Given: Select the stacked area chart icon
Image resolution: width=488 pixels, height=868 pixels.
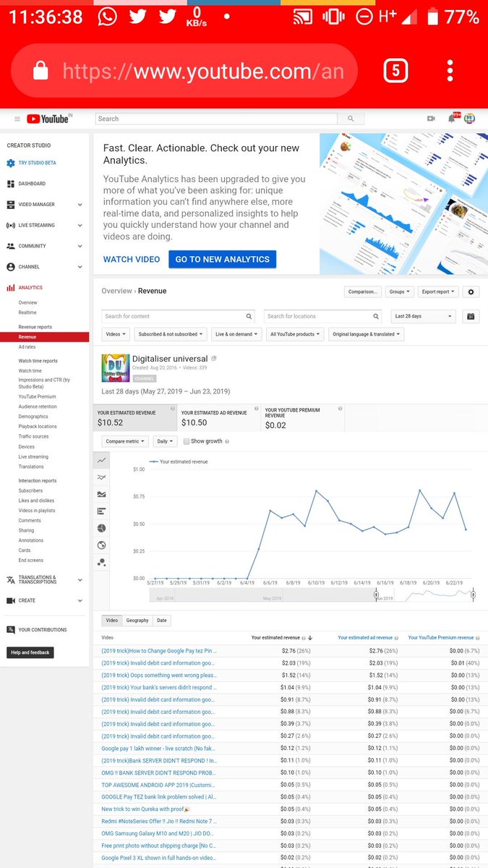Looking at the screenshot, I should (x=102, y=494).
